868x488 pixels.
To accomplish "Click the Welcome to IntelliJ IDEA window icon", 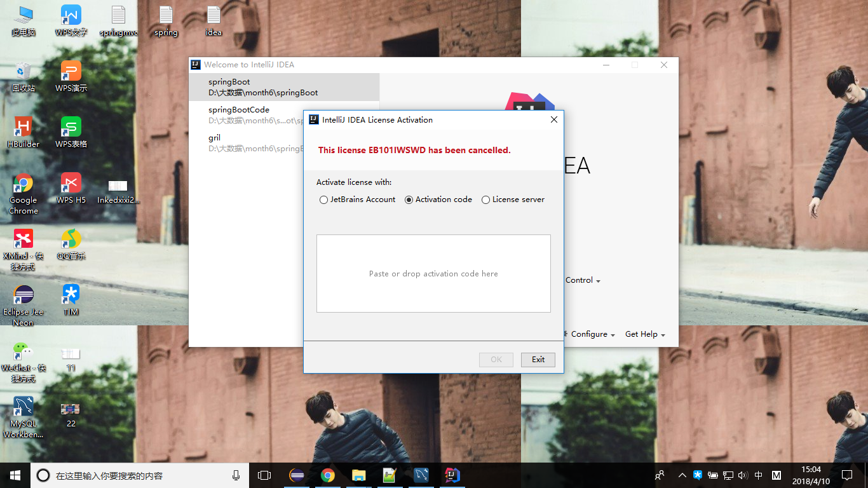I will click(196, 65).
